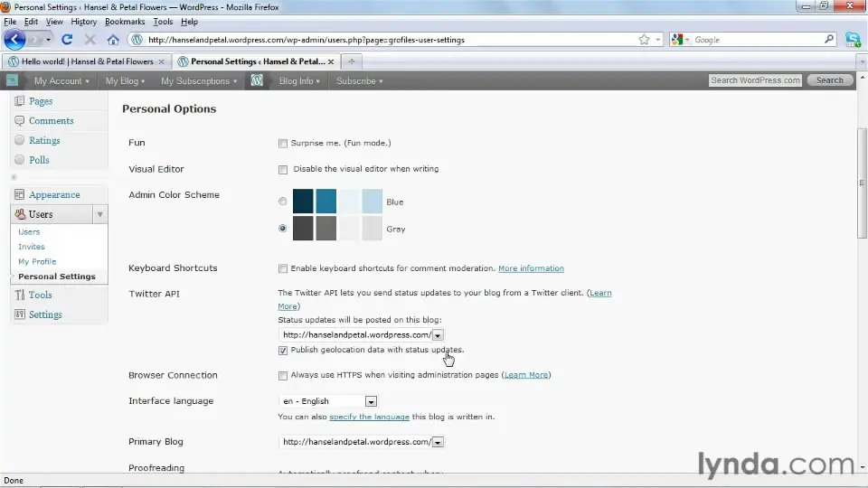Viewport: 868px width, 488px height.
Task: Click the Appearance sidebar icon
Action: click(x=19, y=195)
